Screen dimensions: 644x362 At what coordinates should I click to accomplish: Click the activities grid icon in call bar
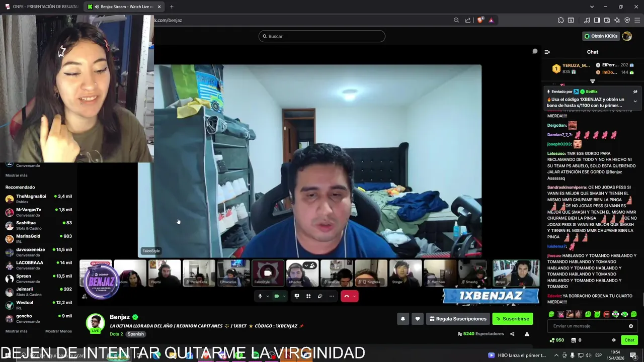click(x=308, y=296)
